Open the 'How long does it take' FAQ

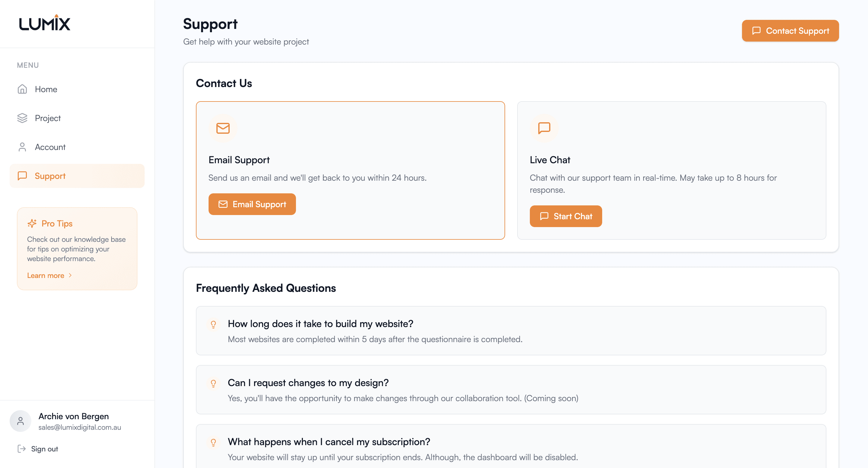click(x=511, y=331)
